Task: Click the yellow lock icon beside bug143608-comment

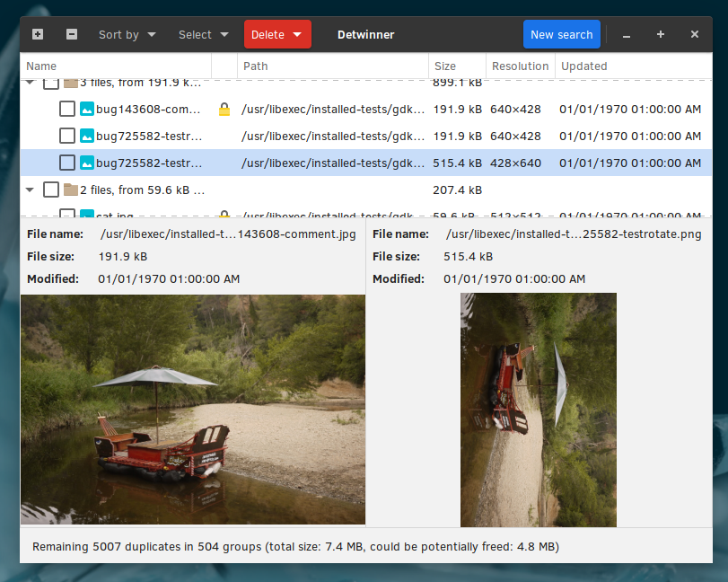Action: click(x=224, y=110)
